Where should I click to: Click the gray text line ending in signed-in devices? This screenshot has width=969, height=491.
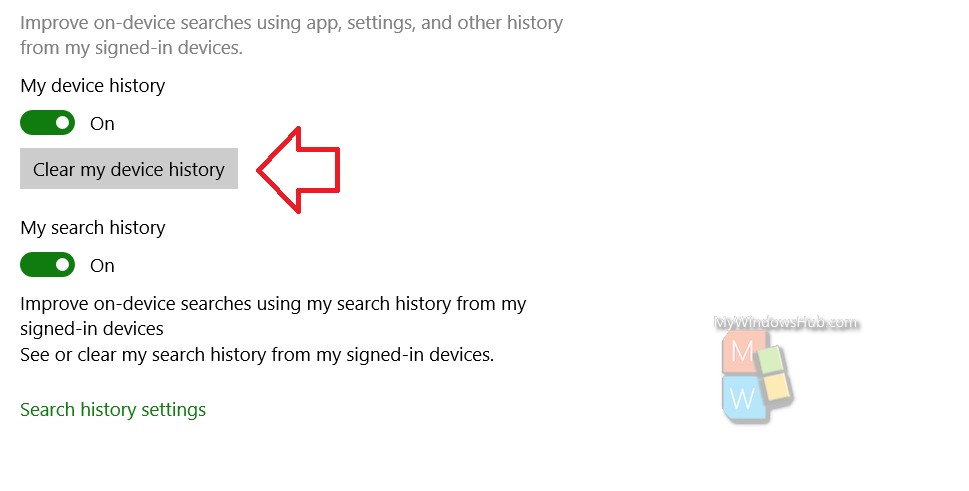click(132, 48)
